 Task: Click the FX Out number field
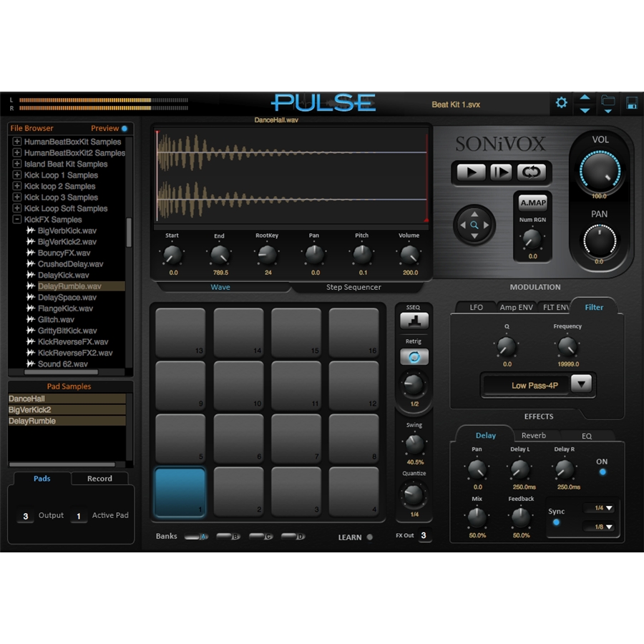[x=424, y=535]
